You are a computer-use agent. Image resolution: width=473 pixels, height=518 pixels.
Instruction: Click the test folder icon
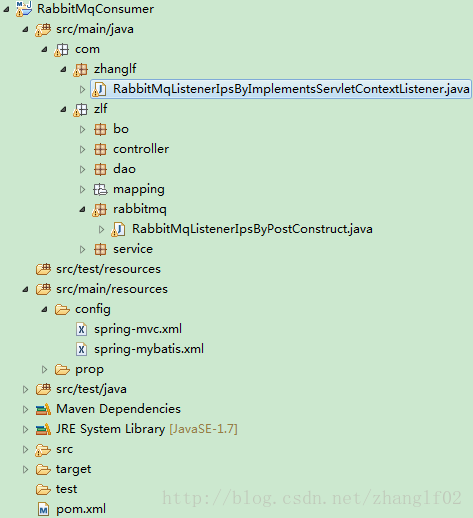pos(43,489)
